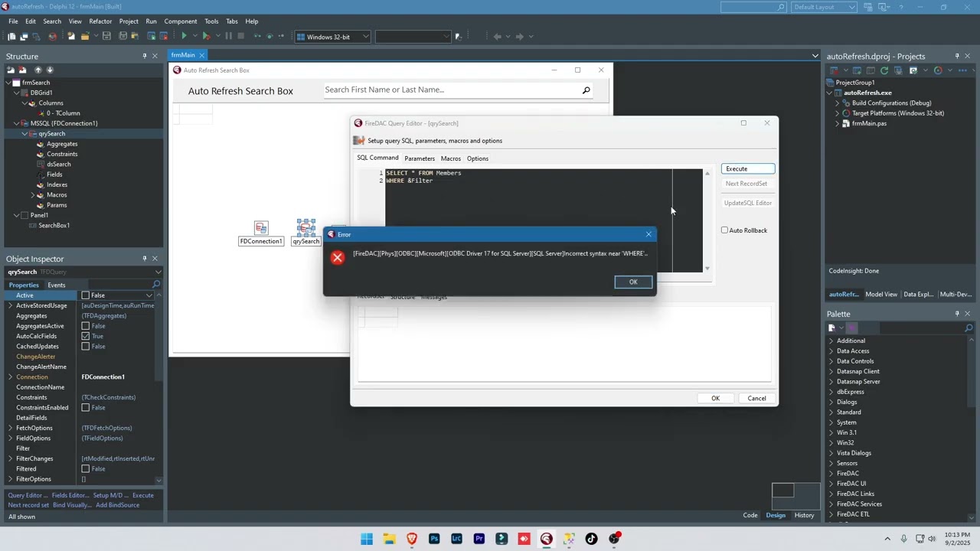The width and height of the screenshot is (980, 551).
Task: Open Photoshop from the taskbar
Action: point(434,539)
